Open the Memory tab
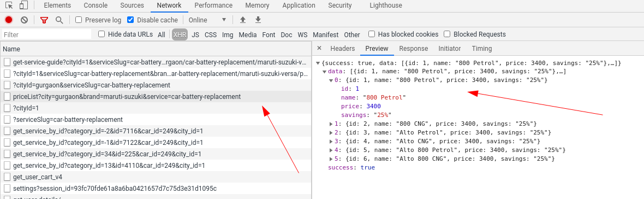This screenshot has width=644, height=199. [x=258, y=6]
